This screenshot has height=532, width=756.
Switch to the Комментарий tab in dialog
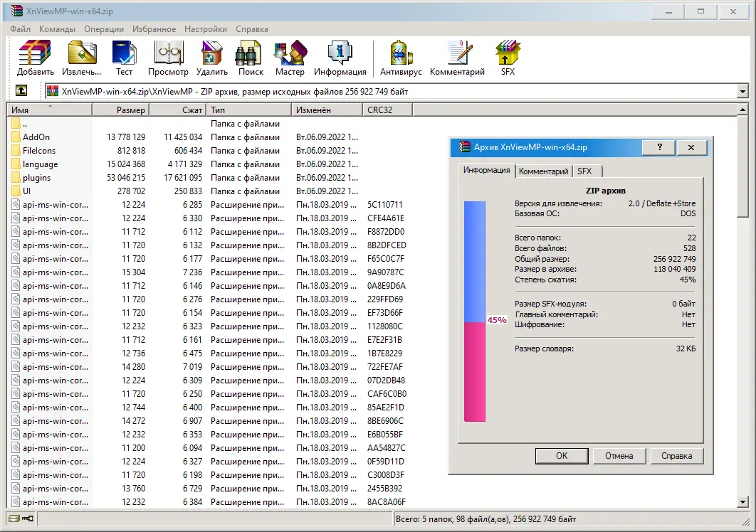543,171
